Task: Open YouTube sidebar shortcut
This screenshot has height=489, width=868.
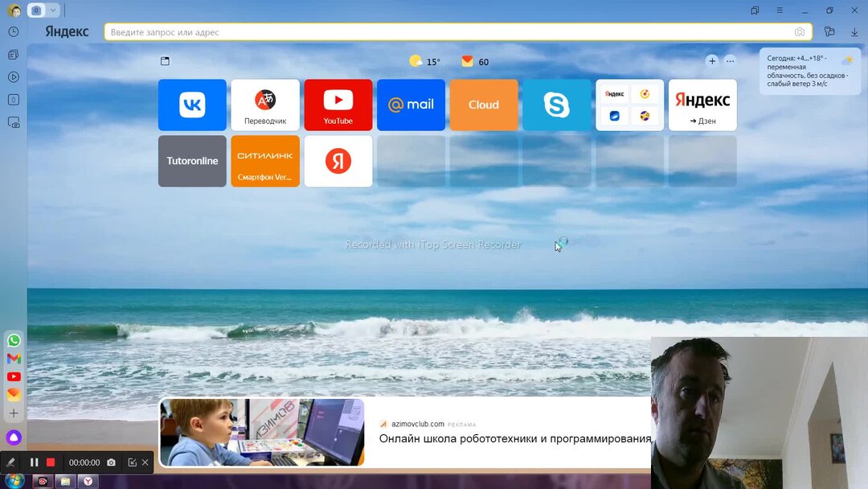Action: click(x=14, y=376)
